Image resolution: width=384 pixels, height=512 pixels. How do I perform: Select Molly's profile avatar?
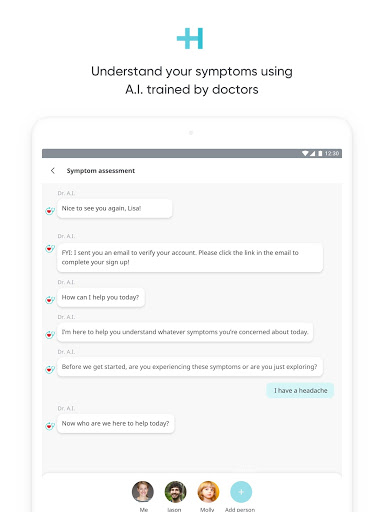(208, 492)
